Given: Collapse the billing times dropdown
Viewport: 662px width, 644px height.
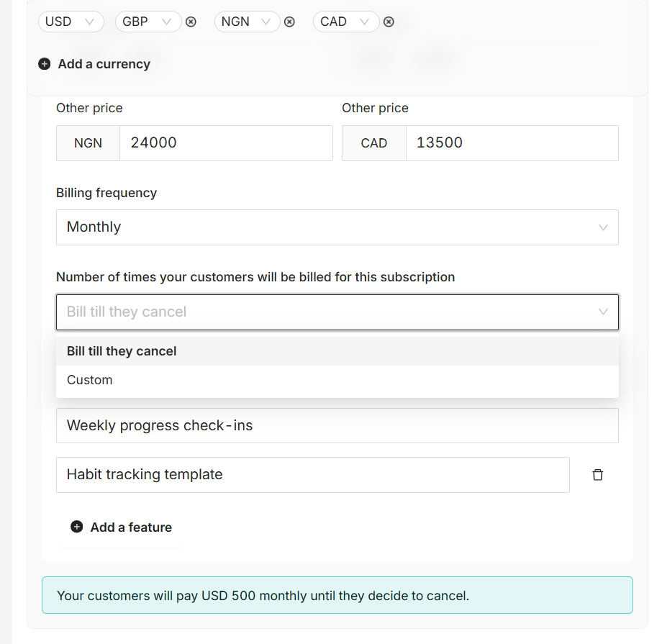Looking at the screenshot, I should (x=337, y=312).
